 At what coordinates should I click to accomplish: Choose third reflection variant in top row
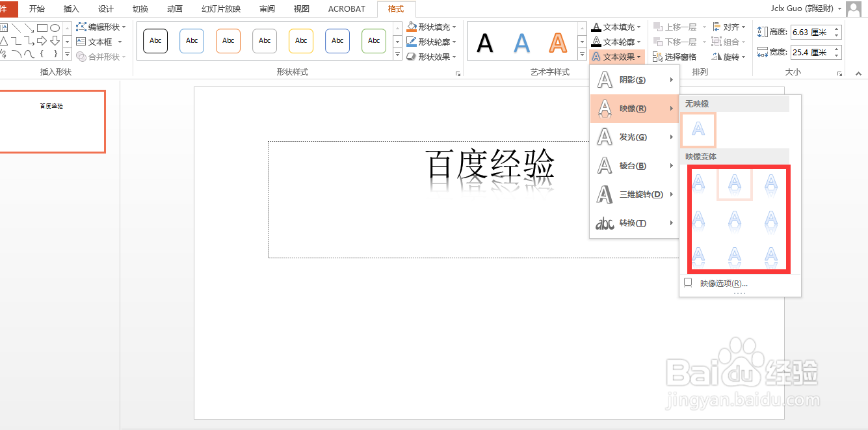pos(771,183)
